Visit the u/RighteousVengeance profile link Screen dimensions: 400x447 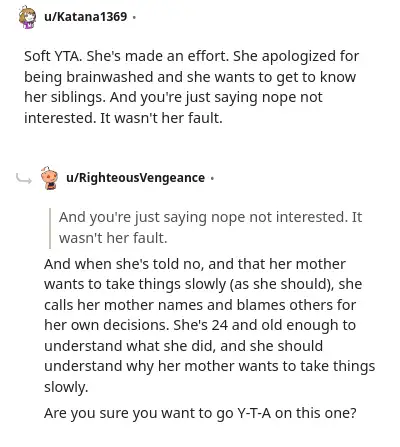136,178
